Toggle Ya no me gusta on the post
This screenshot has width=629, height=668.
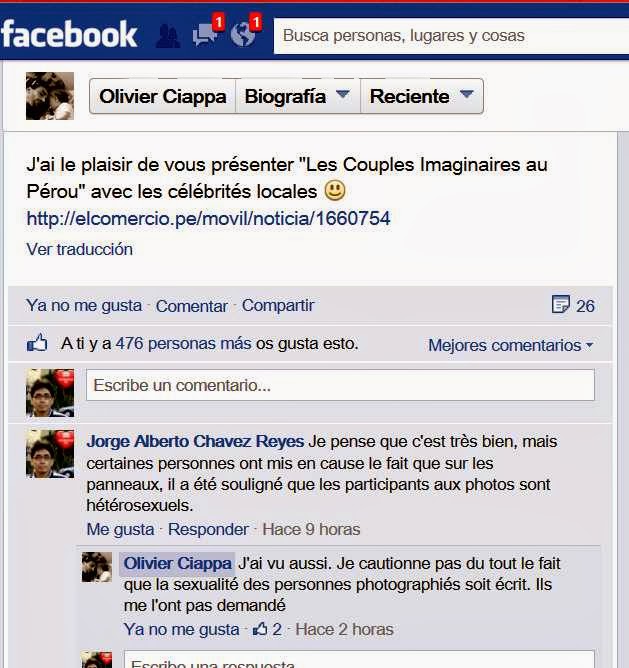tap(84, 305)
